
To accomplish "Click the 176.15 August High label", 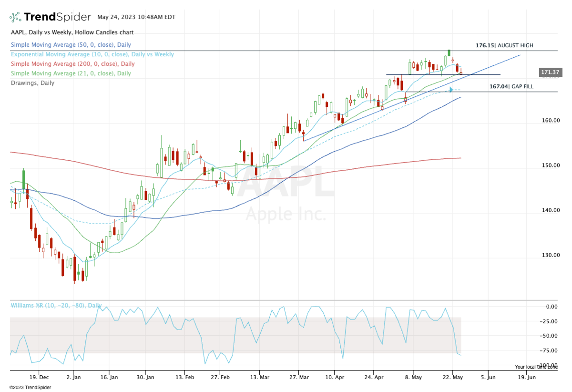I will (x=504, y=46).
